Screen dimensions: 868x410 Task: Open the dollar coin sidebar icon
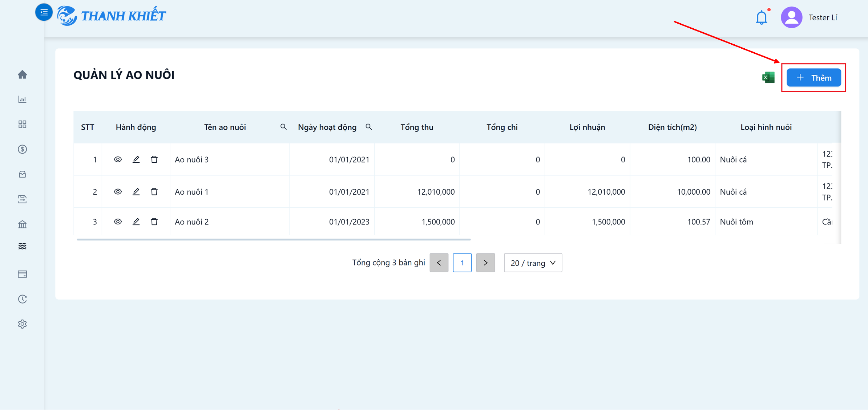pos(23,149)
